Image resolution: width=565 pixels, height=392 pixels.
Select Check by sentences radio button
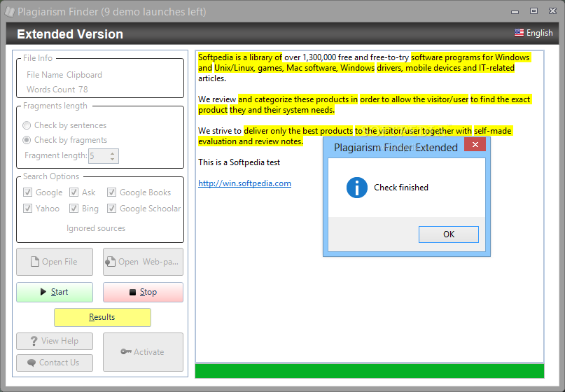coord(27,125)
